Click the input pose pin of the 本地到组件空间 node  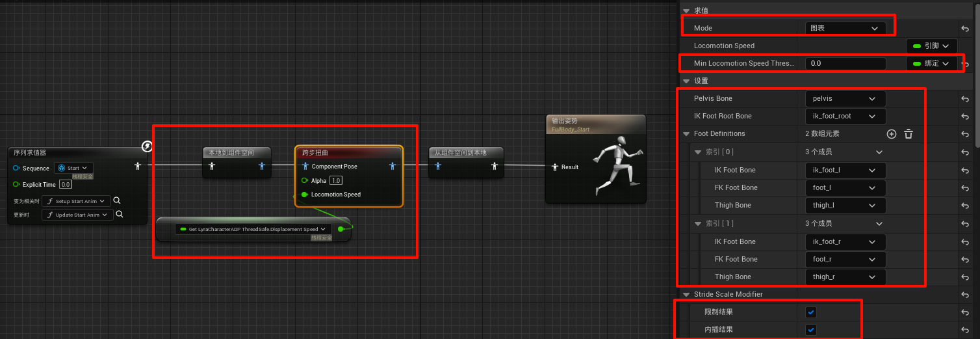pyautogui.click(x=211, y=167)
